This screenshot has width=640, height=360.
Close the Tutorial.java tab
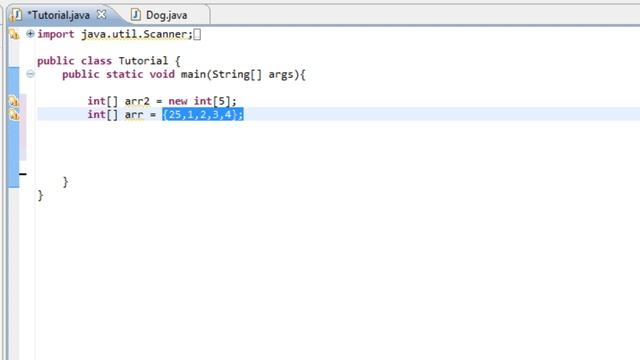point(101,15)
